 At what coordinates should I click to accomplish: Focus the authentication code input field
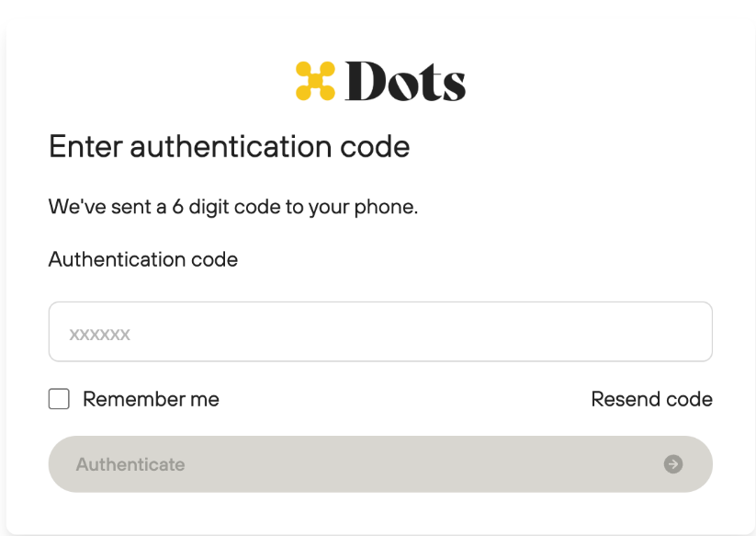380,332
